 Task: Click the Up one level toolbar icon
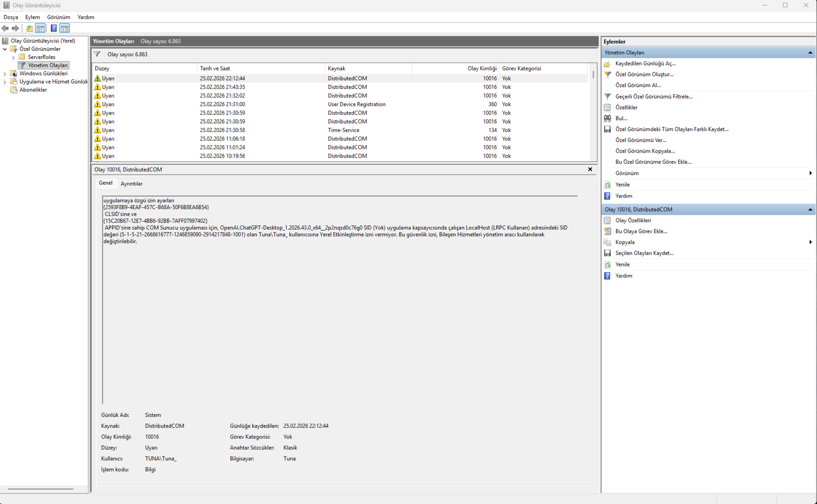(29, 28)
